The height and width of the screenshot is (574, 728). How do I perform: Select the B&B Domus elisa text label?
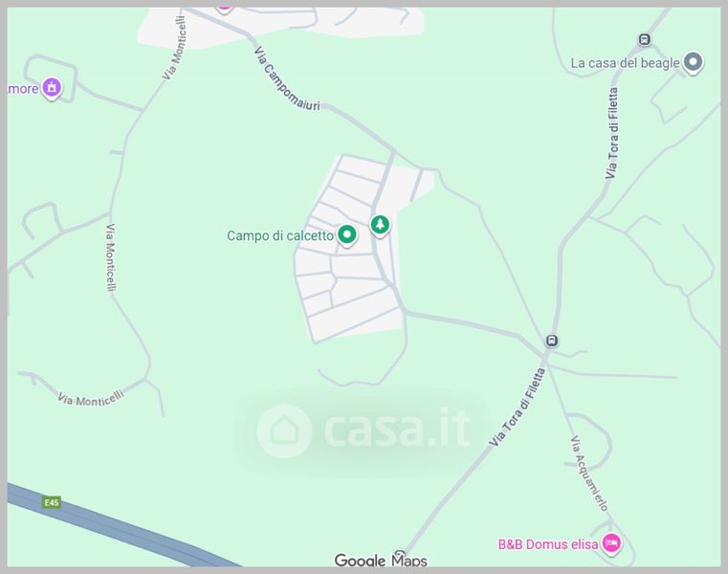[x=548, y=543]
